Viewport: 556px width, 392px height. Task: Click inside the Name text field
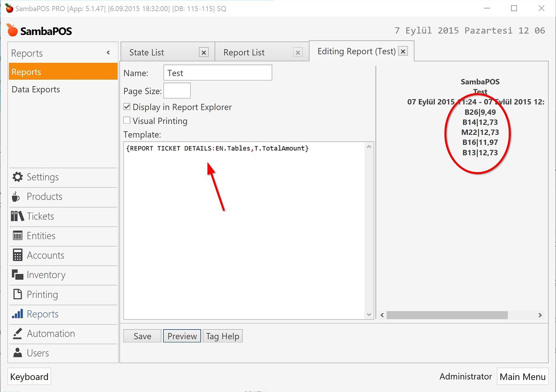pos(218,72)
